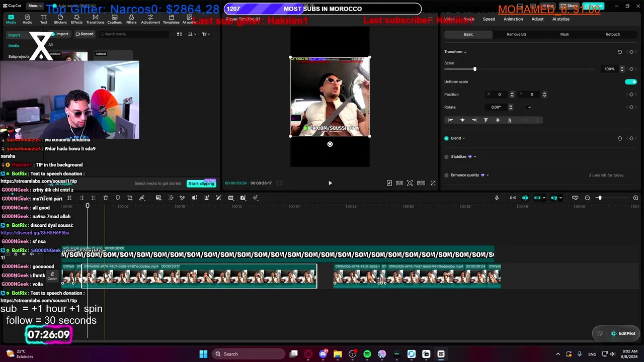Open the Transitions panel
Image resolution: width=644 pixels, height=362 pixels.
(x=95, y=19)
